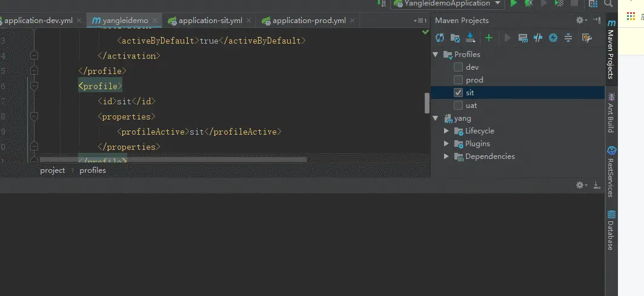644x296 pixels.
Task: Close application-prod.yml tab
Action: (x=352, y=20)
